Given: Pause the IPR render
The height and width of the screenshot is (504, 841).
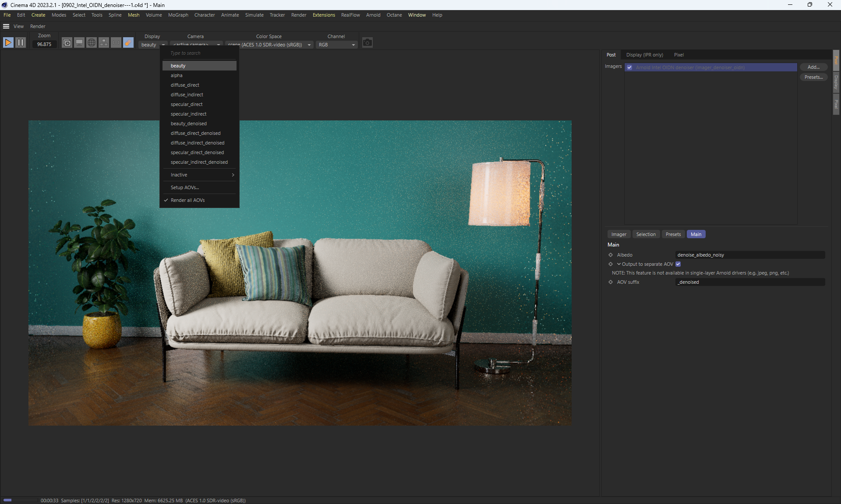Looking at the screenshot, I should tap(21, 42).
